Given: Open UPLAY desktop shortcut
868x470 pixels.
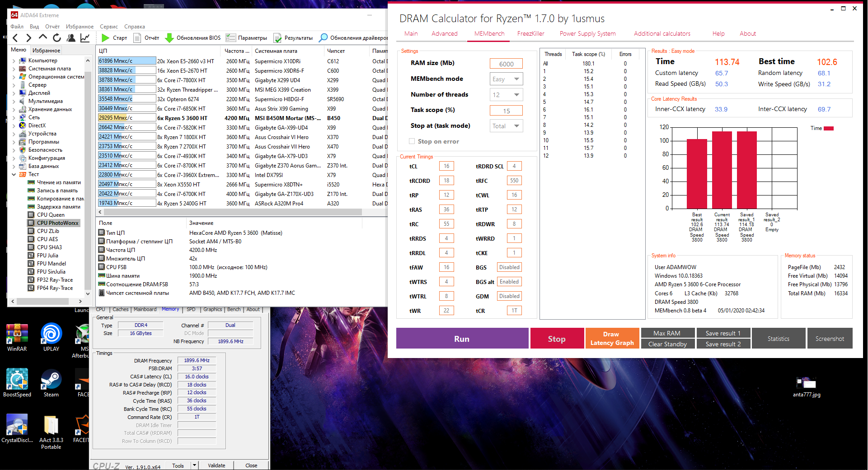Looking at the screenshot, I should pos(51,337).
